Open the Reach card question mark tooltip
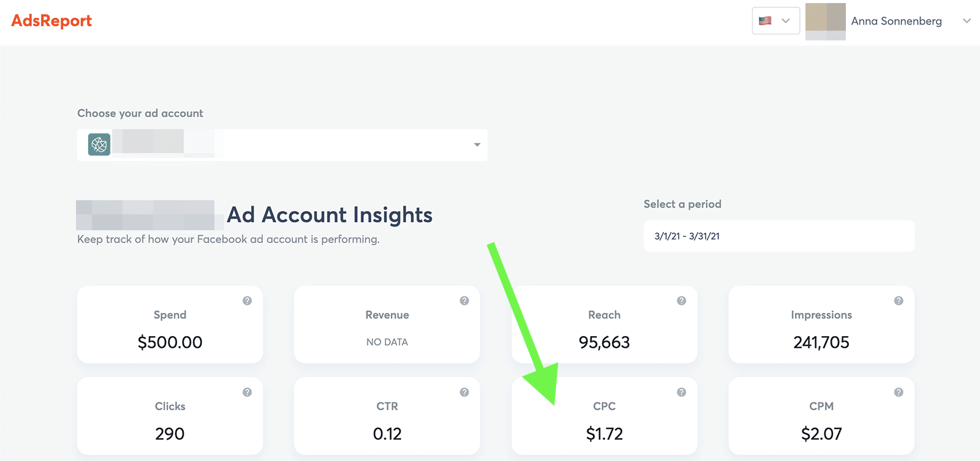 (x=681, y=301)
